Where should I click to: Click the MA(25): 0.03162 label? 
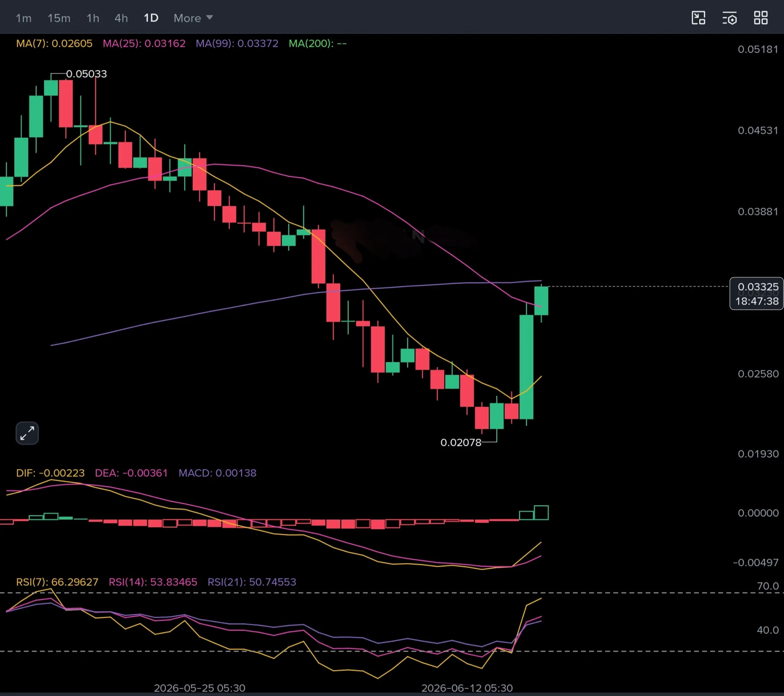click(x=144, y=43)
